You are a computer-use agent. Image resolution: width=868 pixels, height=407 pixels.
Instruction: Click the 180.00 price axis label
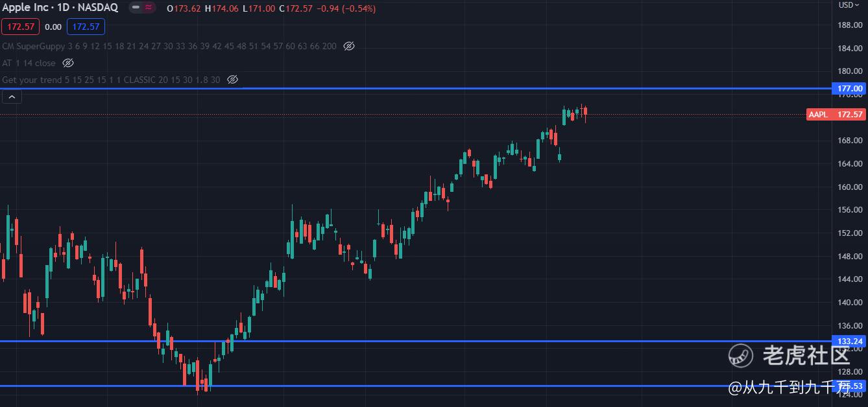849,71
